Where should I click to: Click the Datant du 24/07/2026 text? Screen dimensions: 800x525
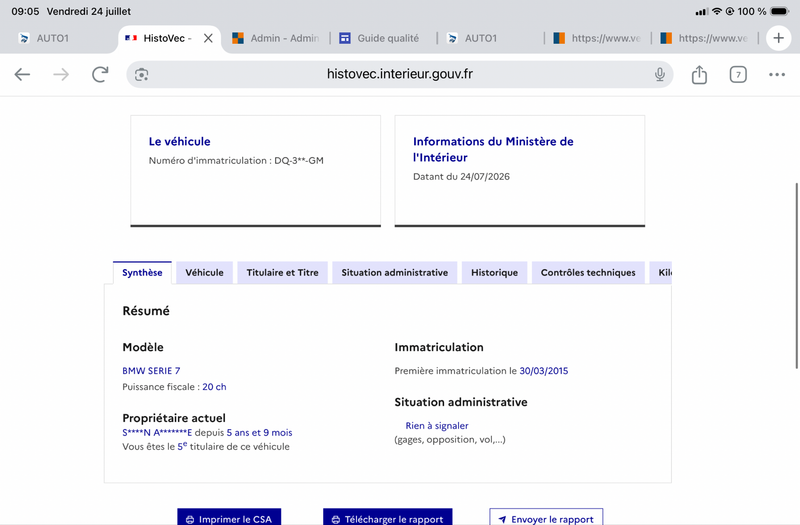461,177
